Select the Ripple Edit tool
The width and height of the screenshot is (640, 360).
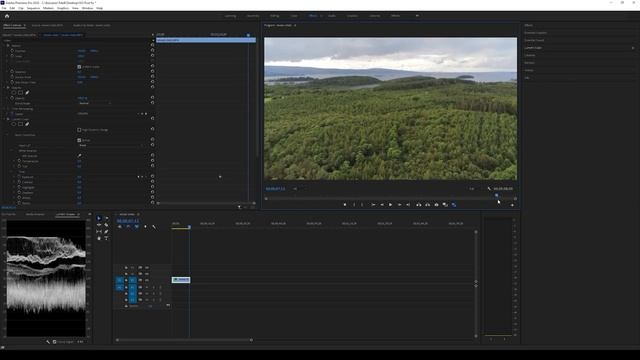99,225
